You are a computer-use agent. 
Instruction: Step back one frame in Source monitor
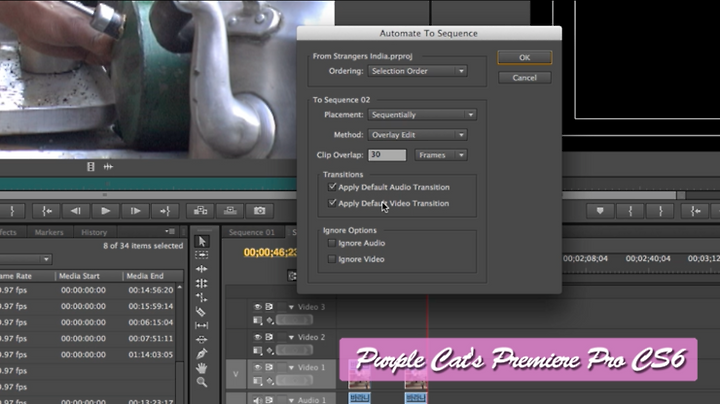click(x=75, y=211)
